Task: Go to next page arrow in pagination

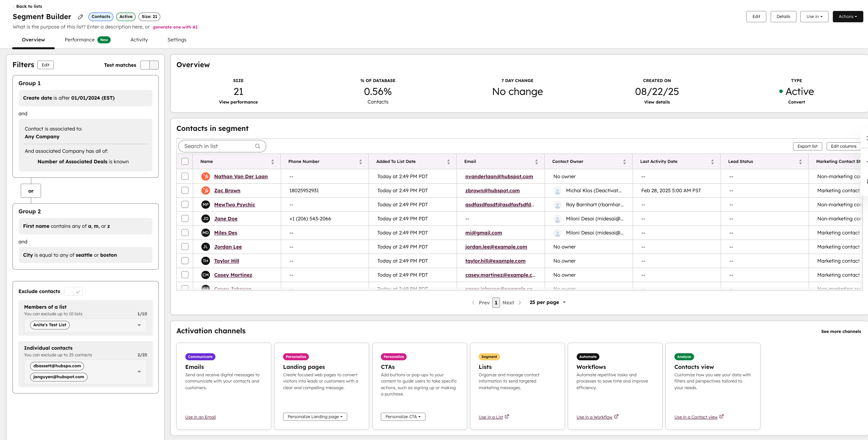Action: click(x=520, y=302)
